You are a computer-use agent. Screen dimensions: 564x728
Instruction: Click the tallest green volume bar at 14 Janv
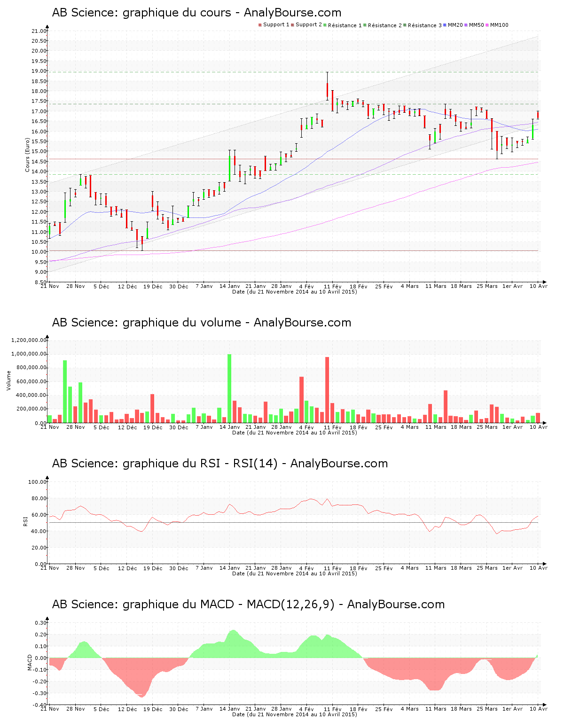[x=229, y=388]
